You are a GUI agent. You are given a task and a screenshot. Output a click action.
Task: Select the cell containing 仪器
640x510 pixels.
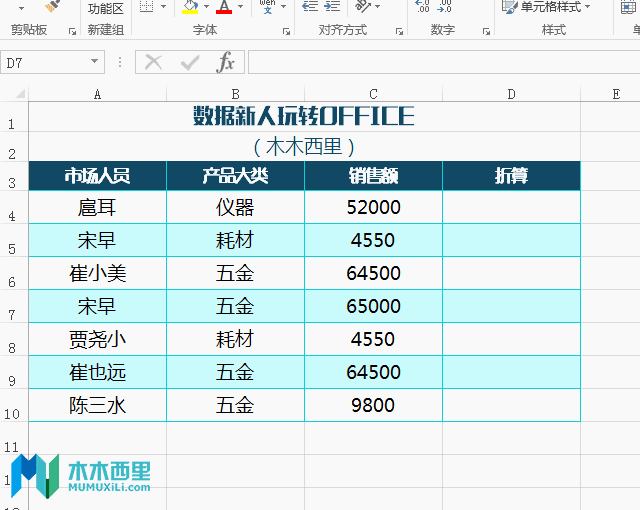pos(236,207)
